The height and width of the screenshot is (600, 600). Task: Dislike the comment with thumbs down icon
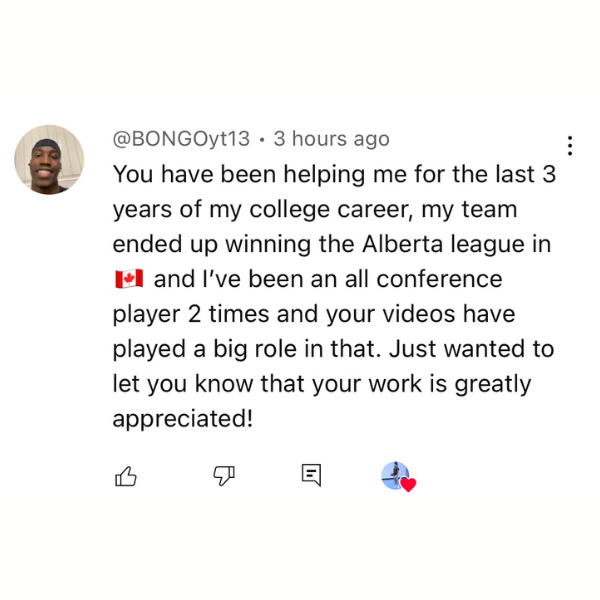coord(223,477)
